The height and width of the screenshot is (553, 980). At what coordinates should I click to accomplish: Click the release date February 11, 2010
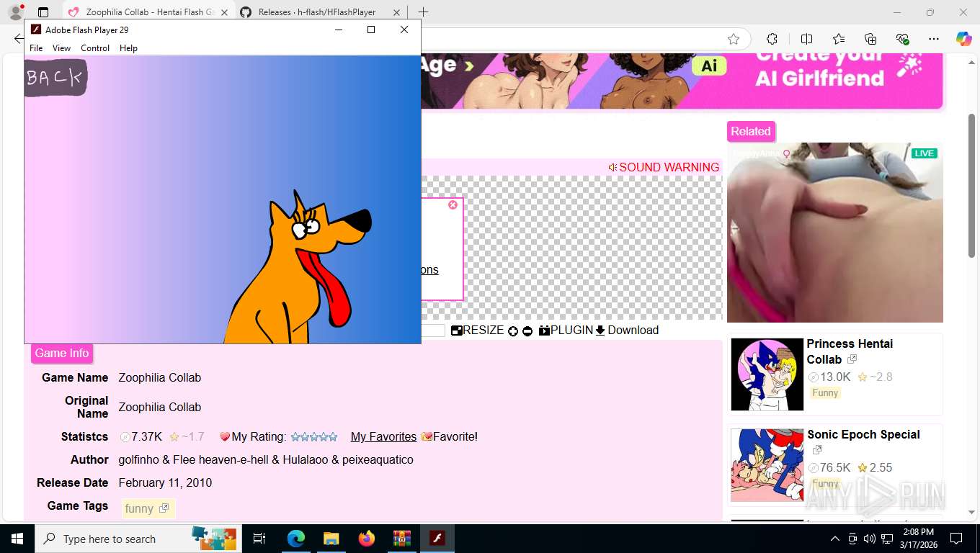coord(165,483)
